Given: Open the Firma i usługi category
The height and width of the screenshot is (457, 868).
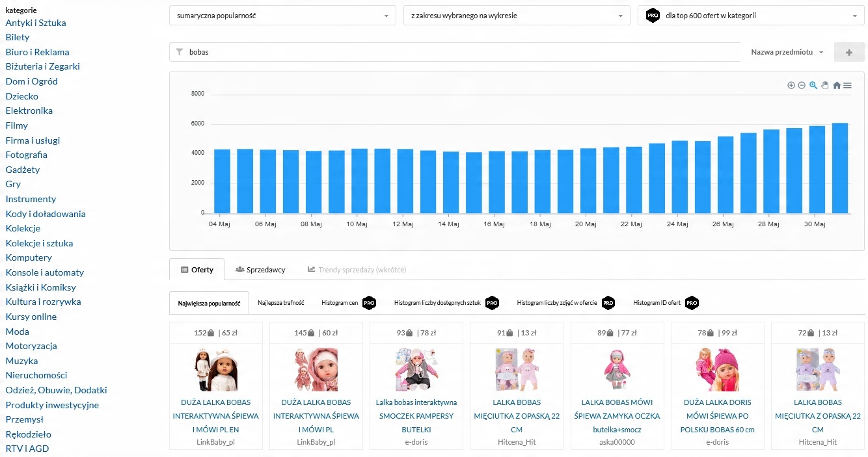Looking at the screenshot, I should point(33,140).
